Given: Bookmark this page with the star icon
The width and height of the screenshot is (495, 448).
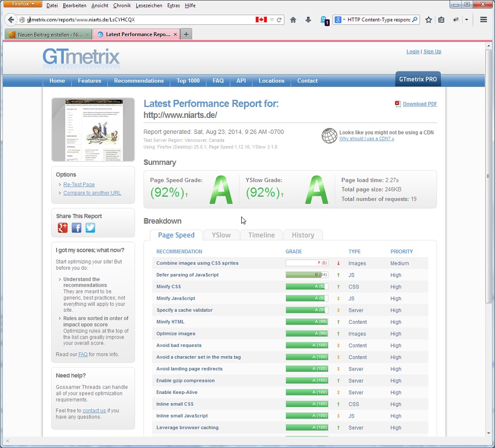Looking at the screenshot, I should point(428,20).
